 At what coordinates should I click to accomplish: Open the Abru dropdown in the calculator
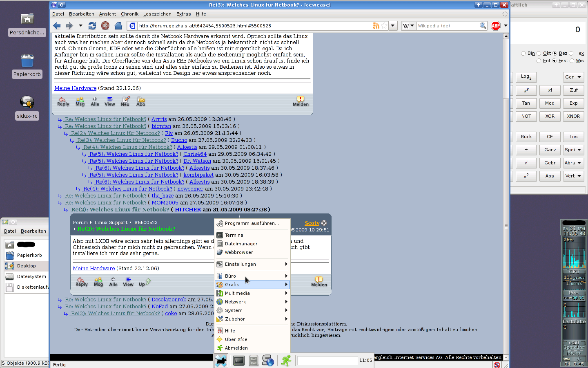click(x=573, y=163)
